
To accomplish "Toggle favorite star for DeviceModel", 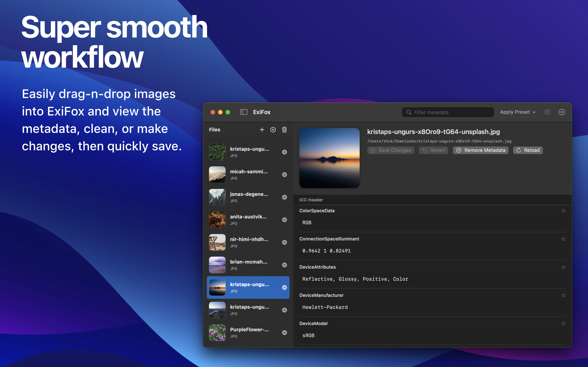I will pos(563,323).
